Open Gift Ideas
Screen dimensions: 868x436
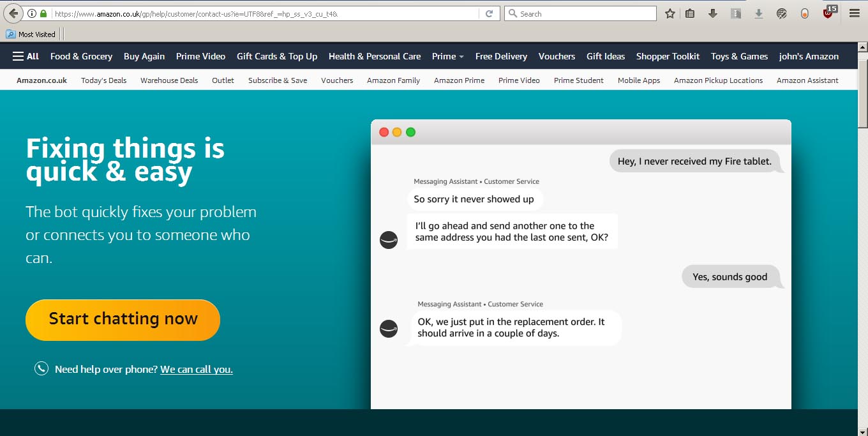point(606,56)
